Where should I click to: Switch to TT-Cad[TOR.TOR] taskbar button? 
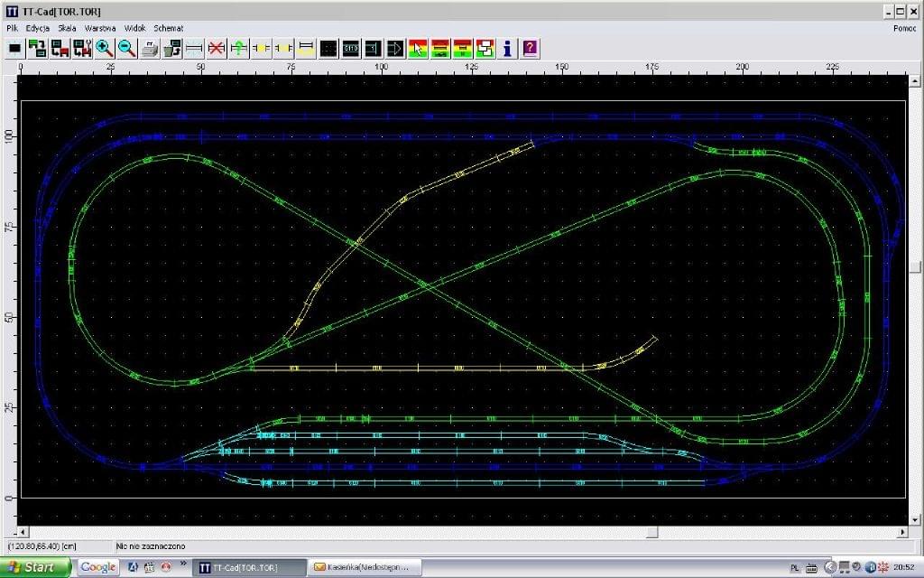point(249,567)
